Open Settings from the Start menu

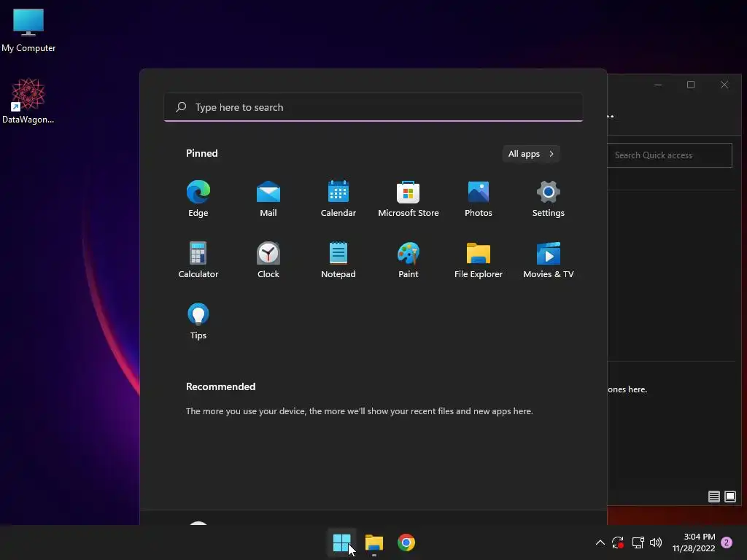click(x=549, y=199)
